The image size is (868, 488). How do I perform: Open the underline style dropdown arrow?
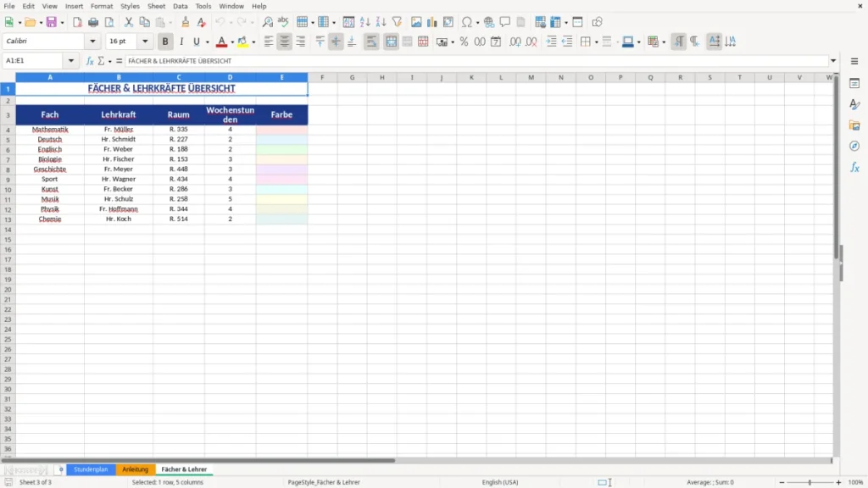(x=207, y=42)
